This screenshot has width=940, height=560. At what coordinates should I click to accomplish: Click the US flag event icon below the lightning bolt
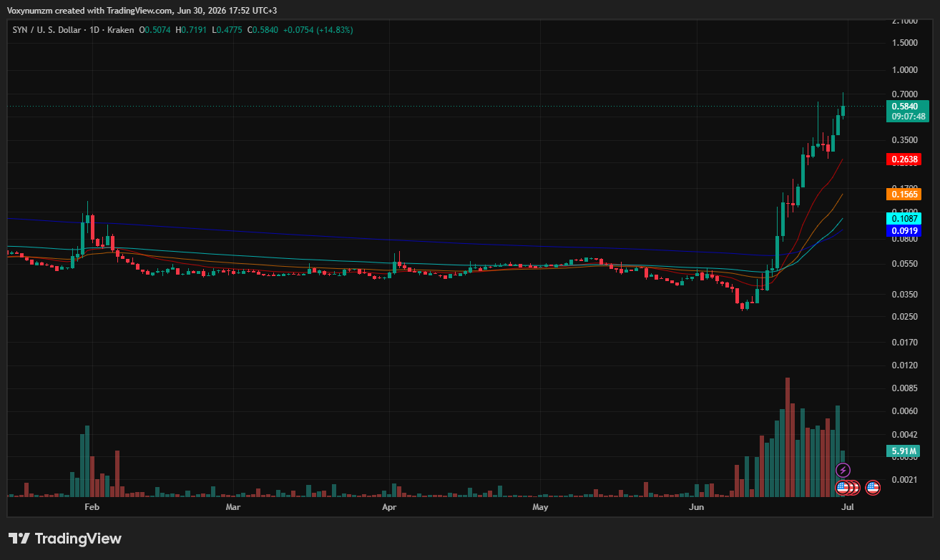(x=843, y=488)
